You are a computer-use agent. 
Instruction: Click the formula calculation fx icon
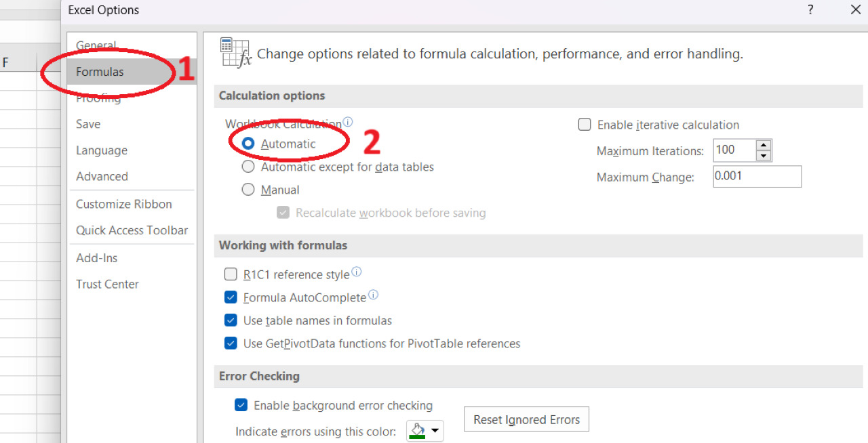235,52
